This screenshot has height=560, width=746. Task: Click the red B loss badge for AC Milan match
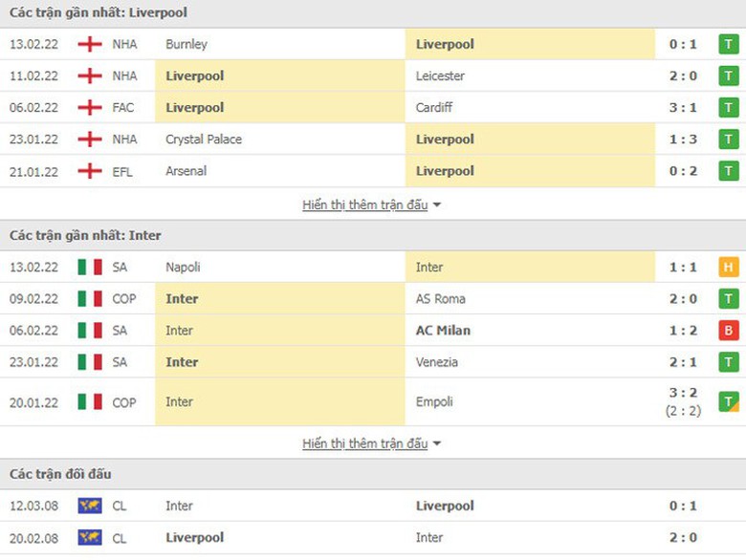coord(729,331)
